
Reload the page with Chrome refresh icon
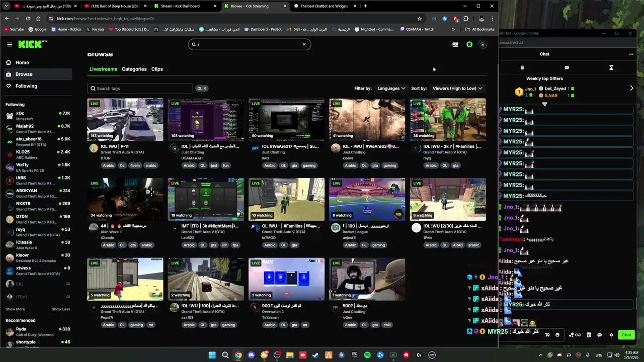pos(28,19)
